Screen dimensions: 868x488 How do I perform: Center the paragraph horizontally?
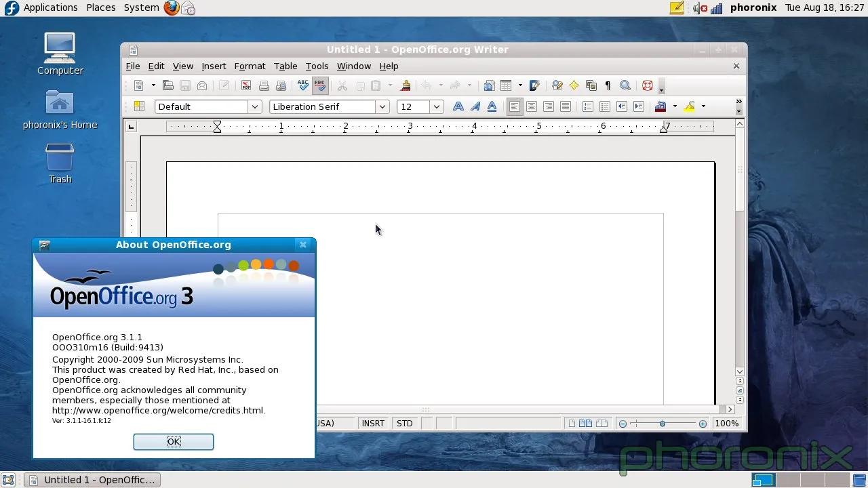click(x=532, y=106)
